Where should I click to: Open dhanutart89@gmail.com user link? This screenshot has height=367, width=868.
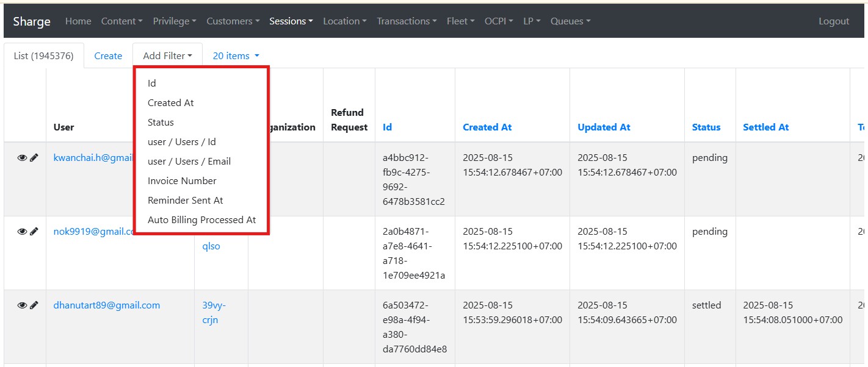pos(107,305)
